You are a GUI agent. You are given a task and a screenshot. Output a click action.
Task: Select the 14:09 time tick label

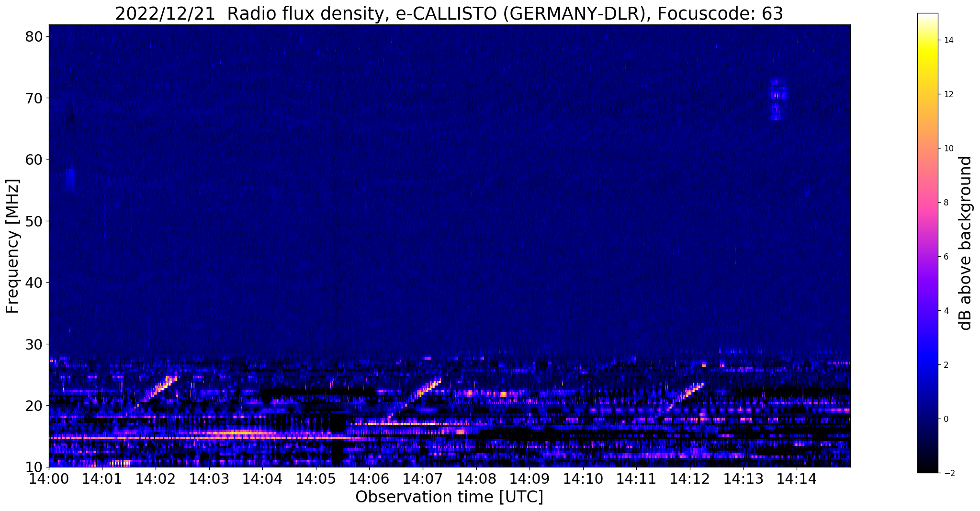(529, 479)
